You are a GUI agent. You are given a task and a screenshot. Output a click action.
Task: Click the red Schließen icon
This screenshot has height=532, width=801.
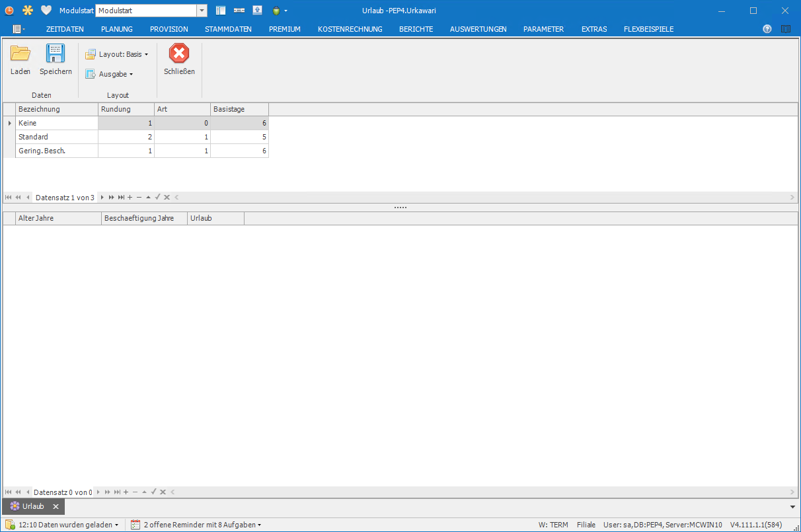(x=179, y=54)
